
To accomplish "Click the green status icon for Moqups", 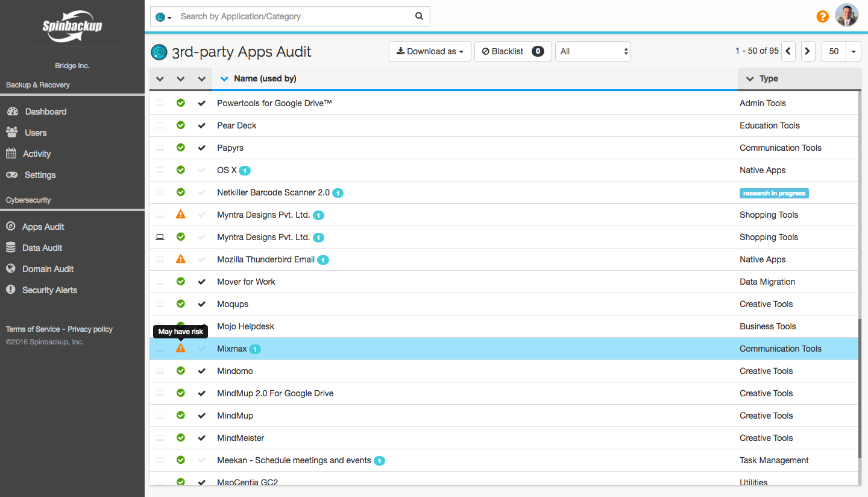I will (x=181, y=304).
